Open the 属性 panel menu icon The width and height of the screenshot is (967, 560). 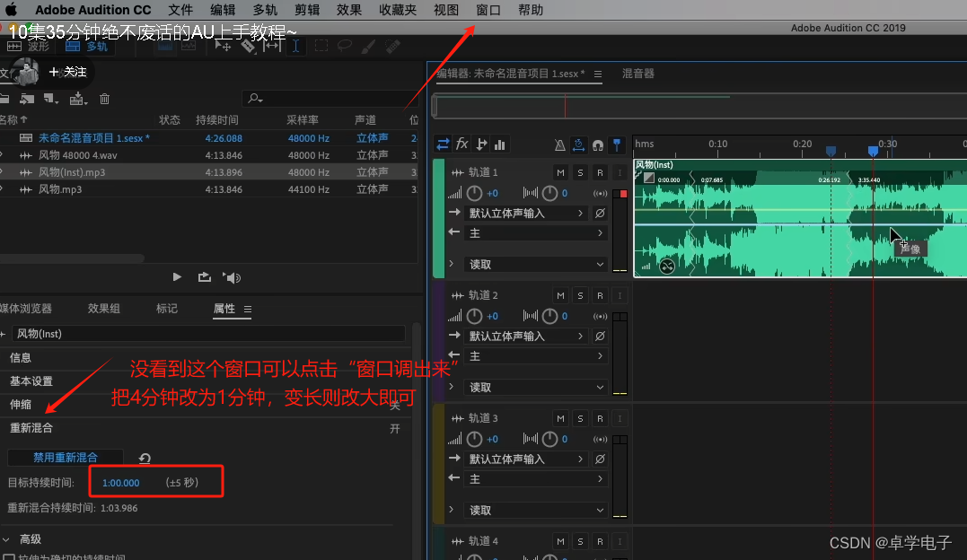[x=247, y=309]
